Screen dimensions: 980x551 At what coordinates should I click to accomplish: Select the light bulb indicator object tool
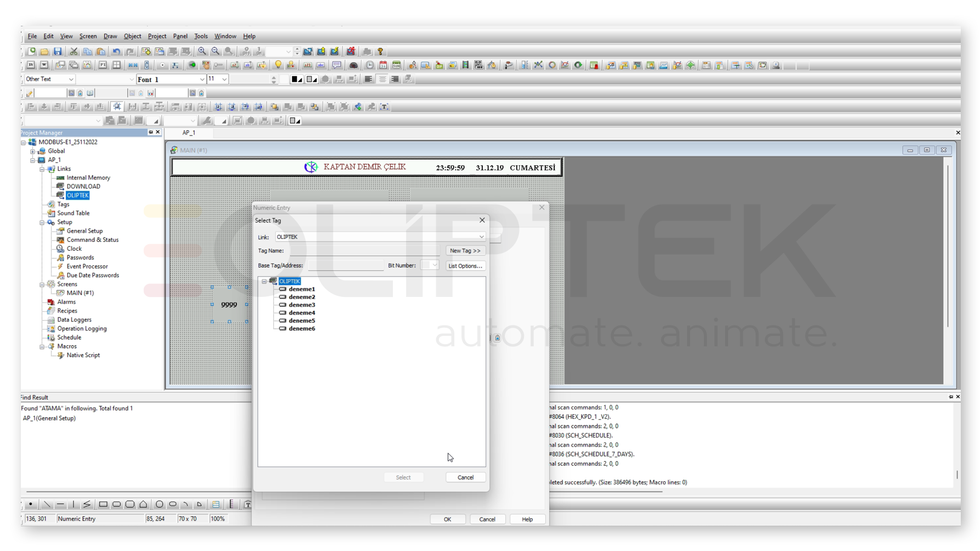pos(278,65)
